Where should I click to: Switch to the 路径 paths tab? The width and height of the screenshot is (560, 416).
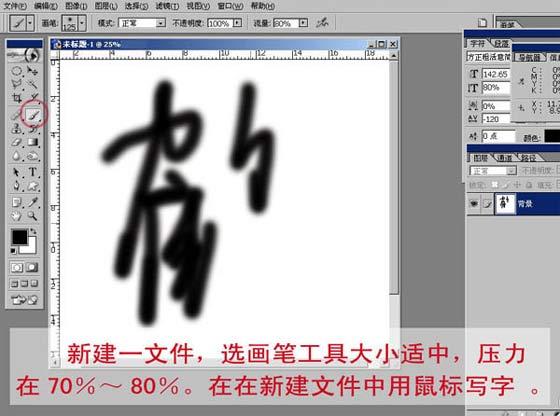528,157
